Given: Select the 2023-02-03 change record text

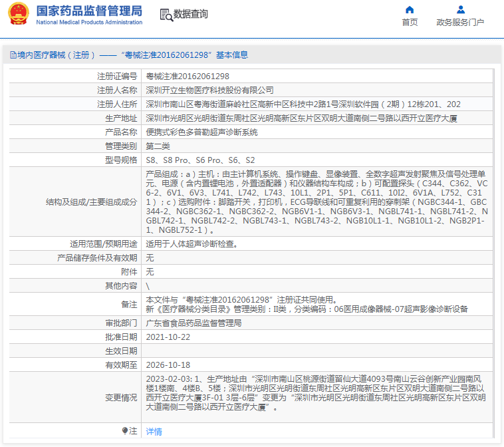Looking at the screenshot, I should tap(316, 393).
